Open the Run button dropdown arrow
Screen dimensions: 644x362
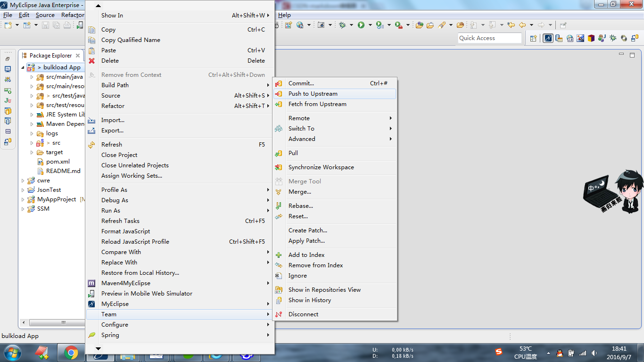[370, 25]
